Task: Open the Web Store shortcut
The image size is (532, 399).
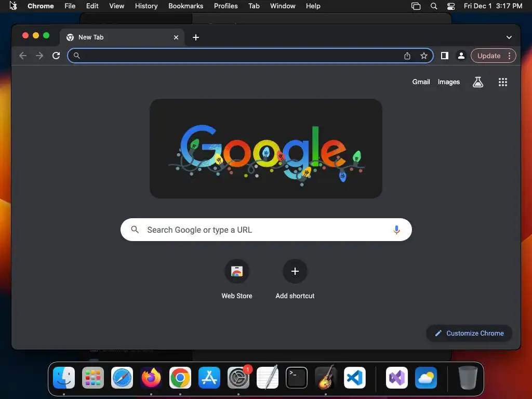Action: pos(237,279)
